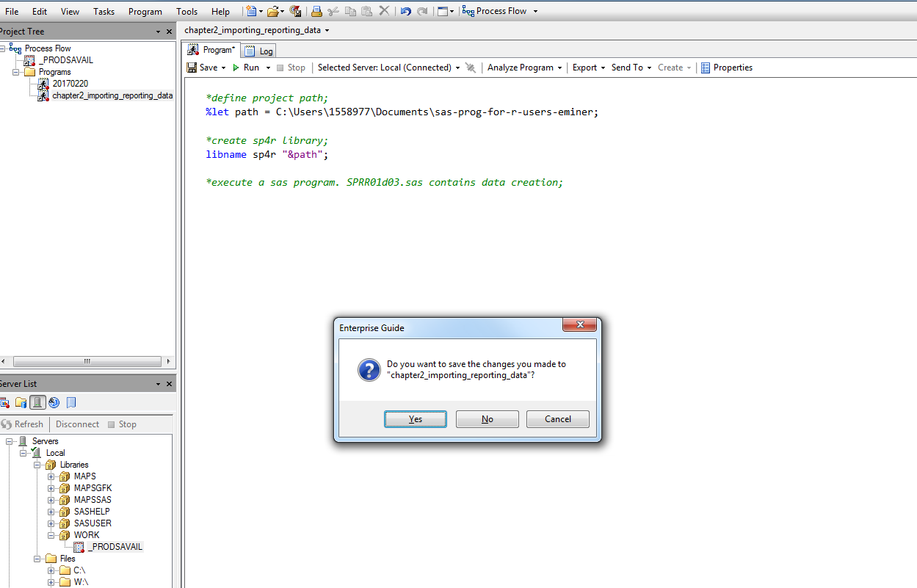The width and height of the screenshot is (917, 588).
Task: Open the Tools menu
Action: 186,11
